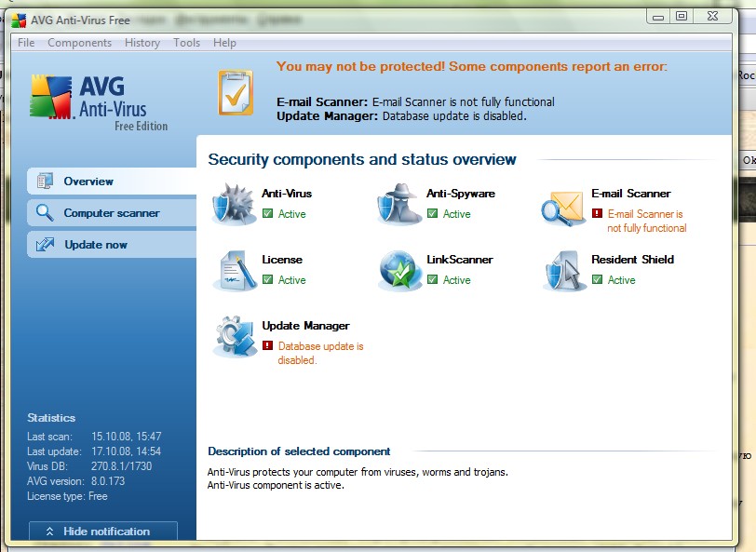The image size is (756, 552).
Task: Open the File menu
Action: pos(26,43)
